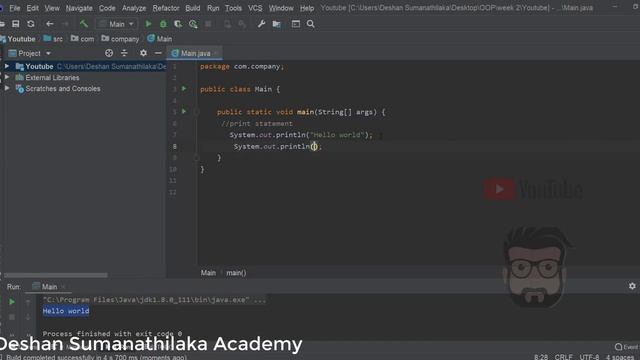The width and height of the screenshot is (640, 360).
Task: Open settings with the wrench icon
Action: [261, 24]
